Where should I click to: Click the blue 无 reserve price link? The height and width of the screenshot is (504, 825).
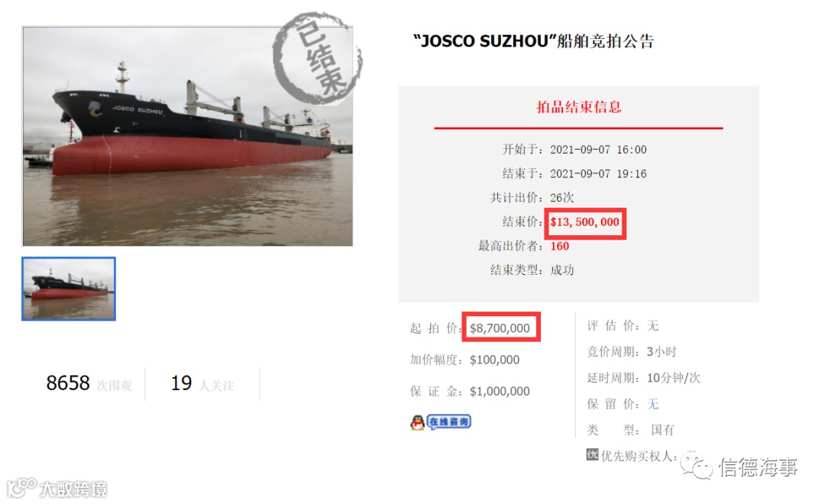(x=653, y=404)
